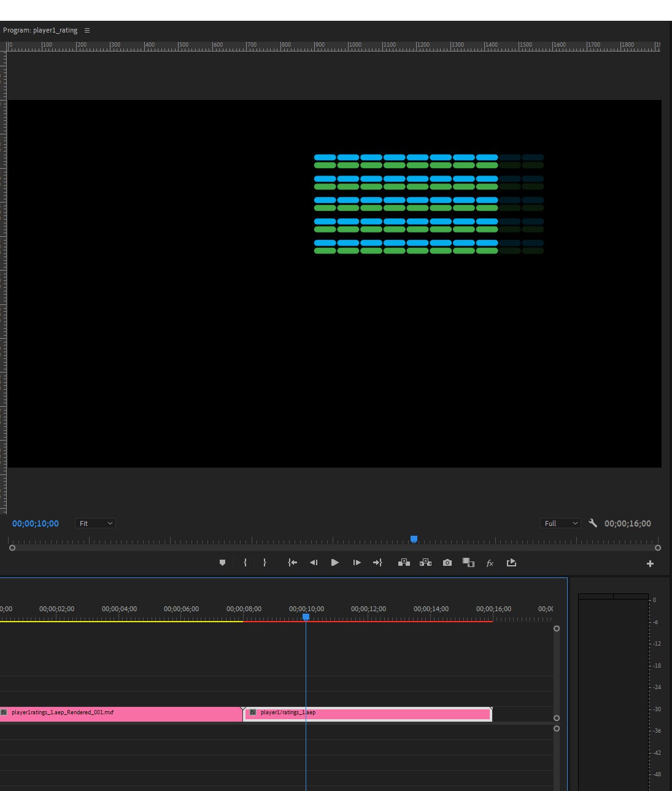Click the Lift icon in the transport bar

(404, 562)
